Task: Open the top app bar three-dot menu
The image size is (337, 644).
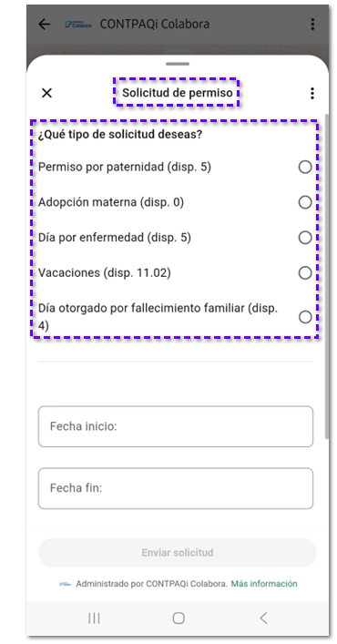Action: pos(312,25)
